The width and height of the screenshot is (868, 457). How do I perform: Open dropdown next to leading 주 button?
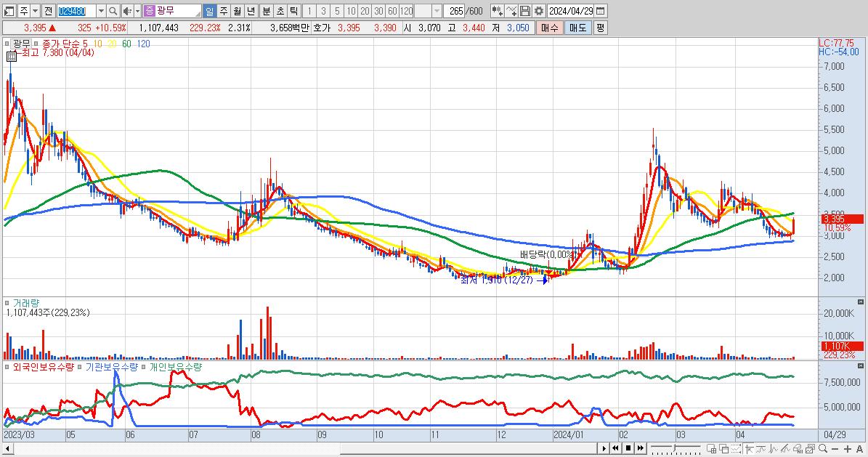pyautogui.click(x=35, y=11)
